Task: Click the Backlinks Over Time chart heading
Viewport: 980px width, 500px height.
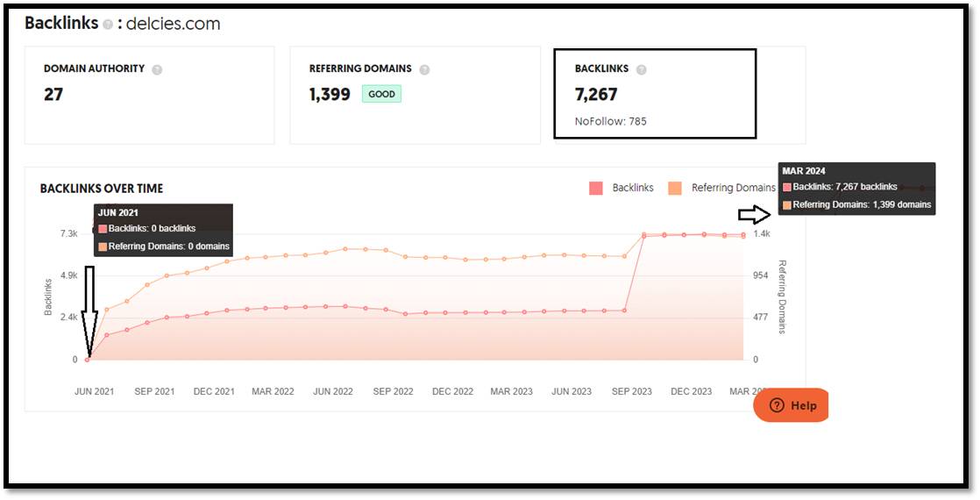Action: point(102,189)
